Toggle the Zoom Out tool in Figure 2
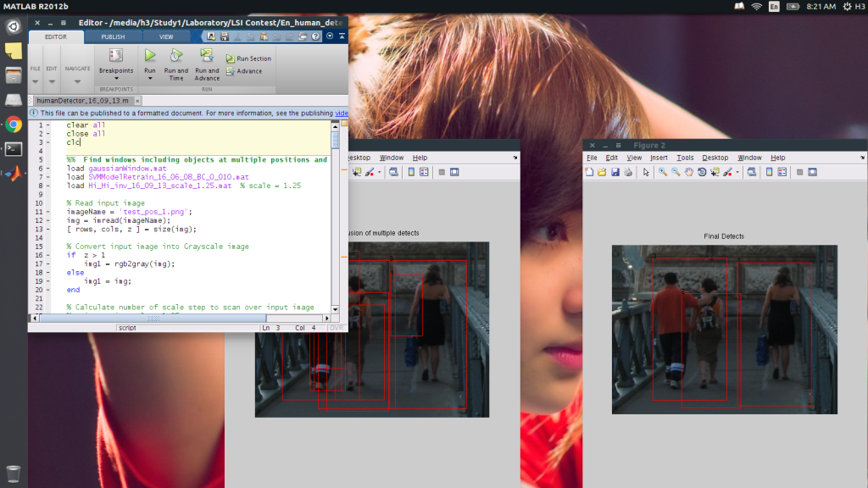868x488 pixels. [676, 172]
